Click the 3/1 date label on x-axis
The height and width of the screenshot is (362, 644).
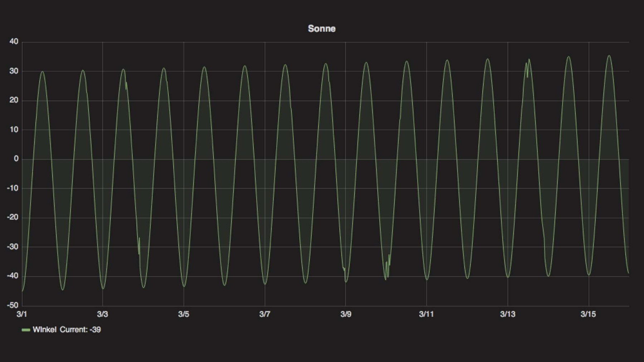pyautogui.click(x=22, y=314)
